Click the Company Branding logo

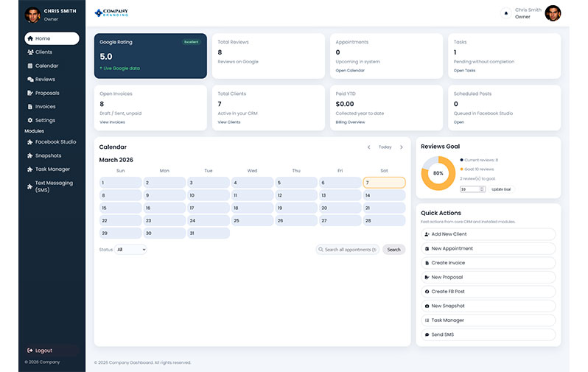click(111, 13)
